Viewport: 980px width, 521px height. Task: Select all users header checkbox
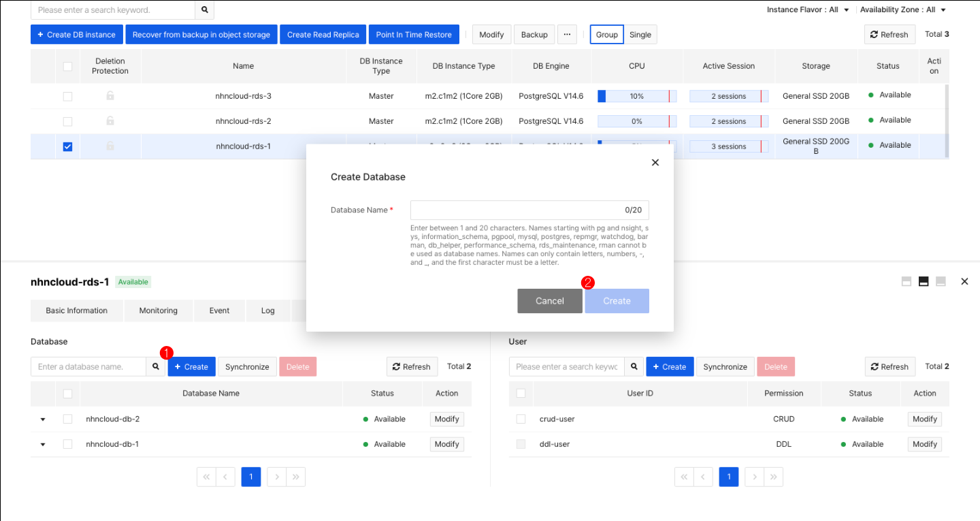[521, 394]
